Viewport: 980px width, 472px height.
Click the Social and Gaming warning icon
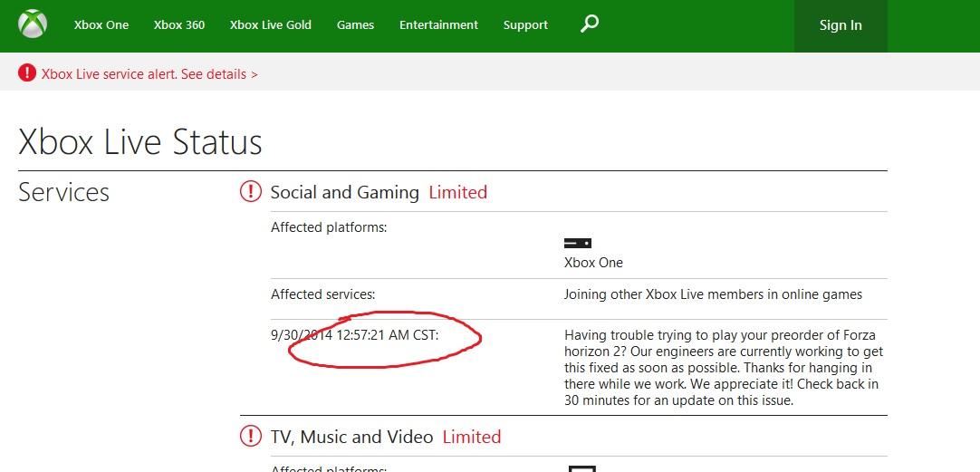[250, 192]
